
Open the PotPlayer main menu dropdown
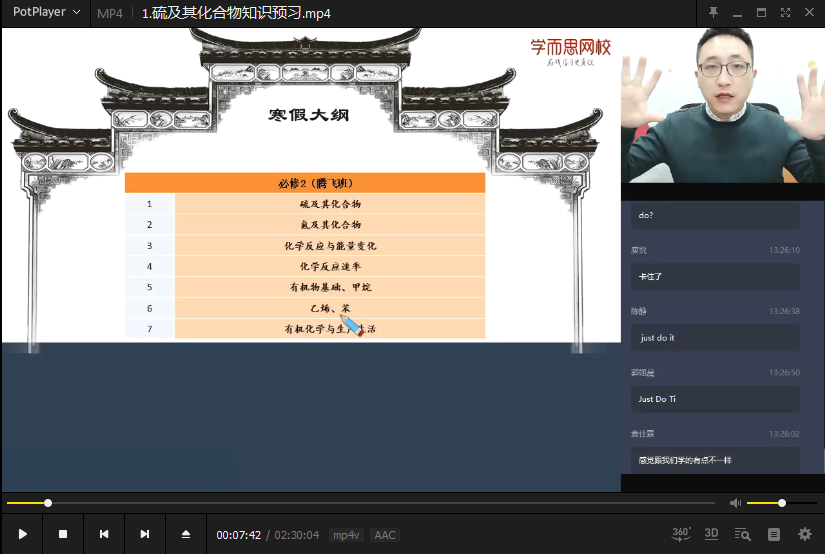coord(46,13)
